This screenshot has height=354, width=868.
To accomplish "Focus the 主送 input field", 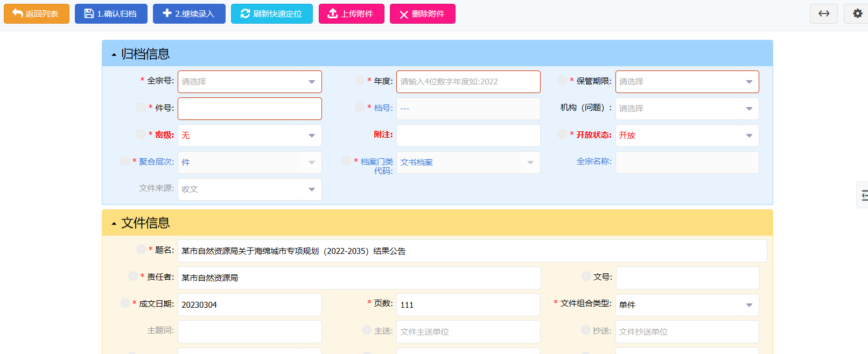I will (468, 331).
